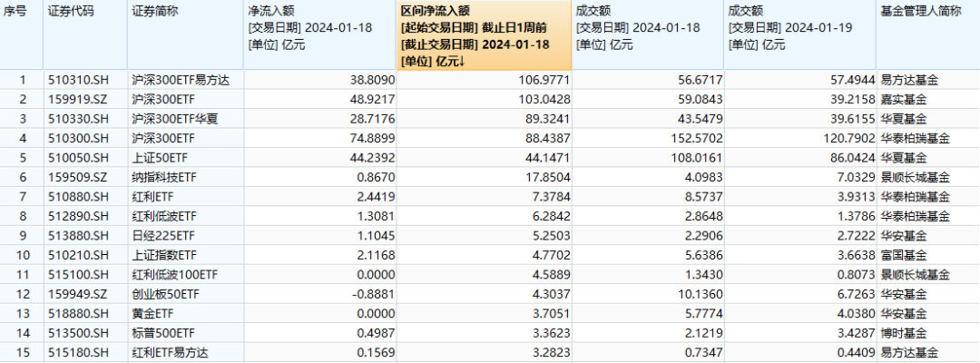This screenshot has height=363, width=980.
Task: Open security code 510310.SH
Action: tap(75, 80)
